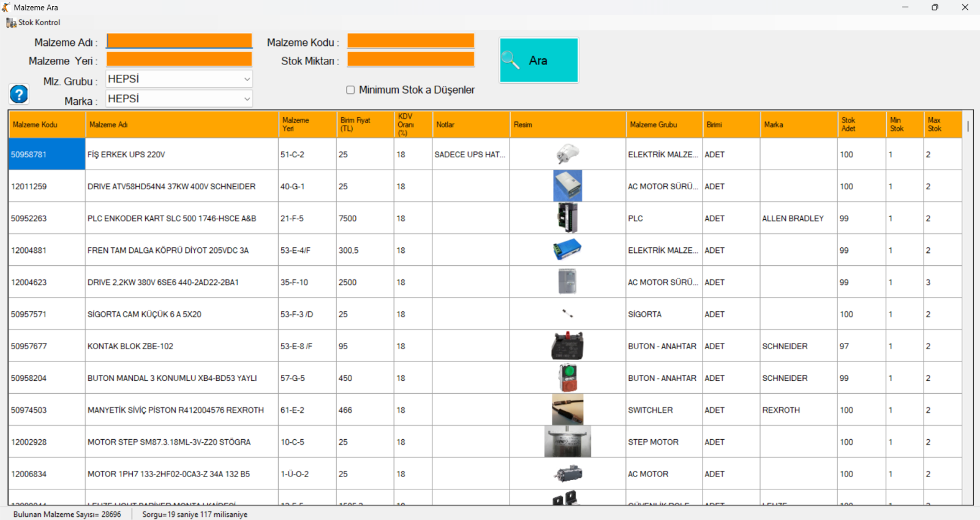Image resolution: width=980 pixels, height=520 pixels.
Task: Select the SADECE UPS HAT... note cell
Action: coord(471,154)
